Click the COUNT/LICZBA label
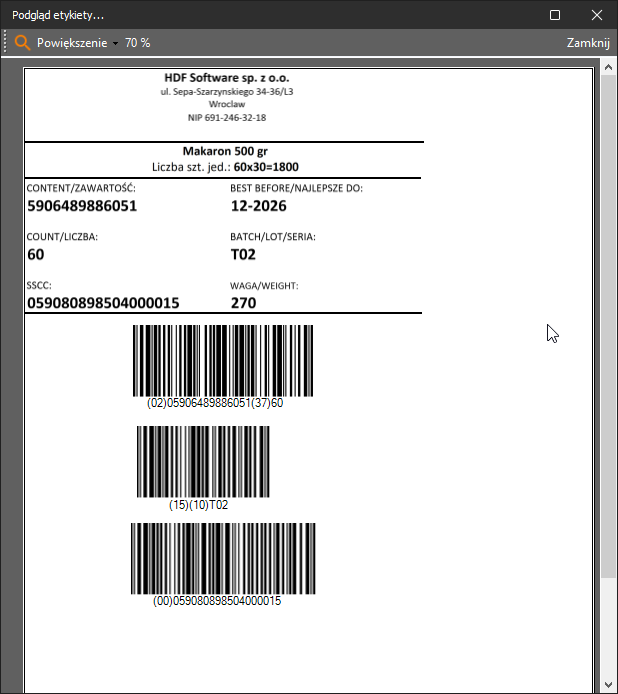The width and height of the screenshot is (618, 694). (x=62, y=237)
